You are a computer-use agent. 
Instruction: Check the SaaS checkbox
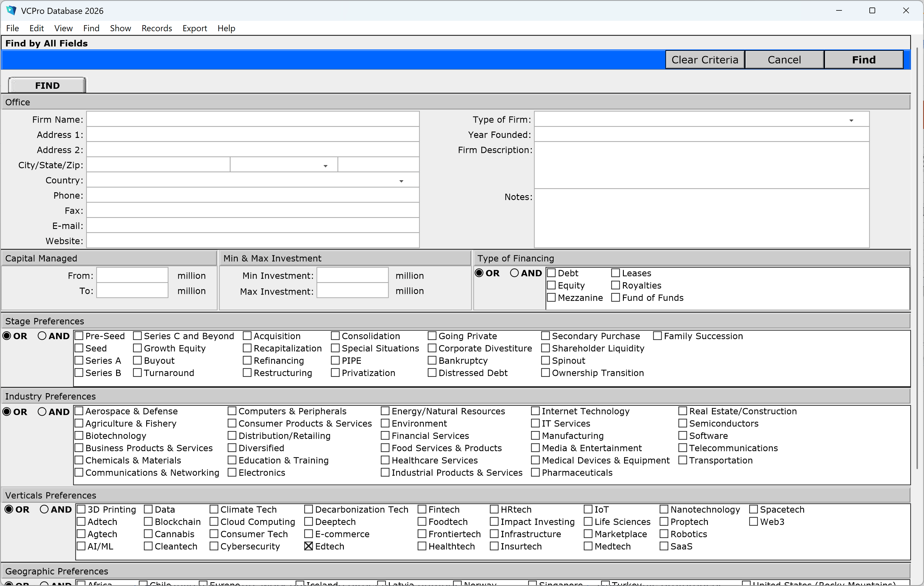point(664,546)
